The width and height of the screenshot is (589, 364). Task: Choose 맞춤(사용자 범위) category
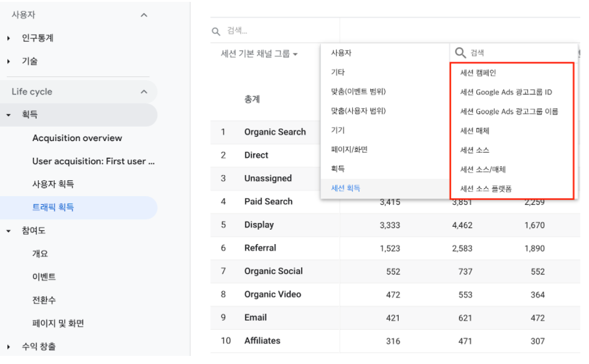point(385,111)
